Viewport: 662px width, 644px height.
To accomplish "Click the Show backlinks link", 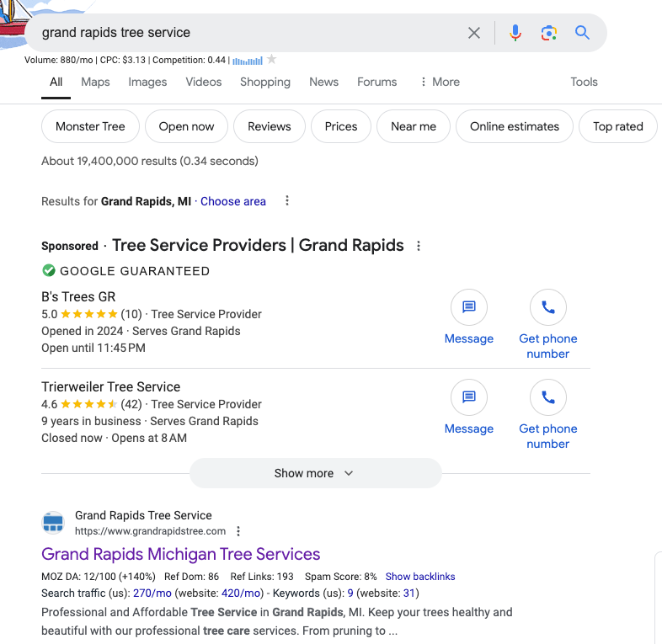I will pos(420,577).
